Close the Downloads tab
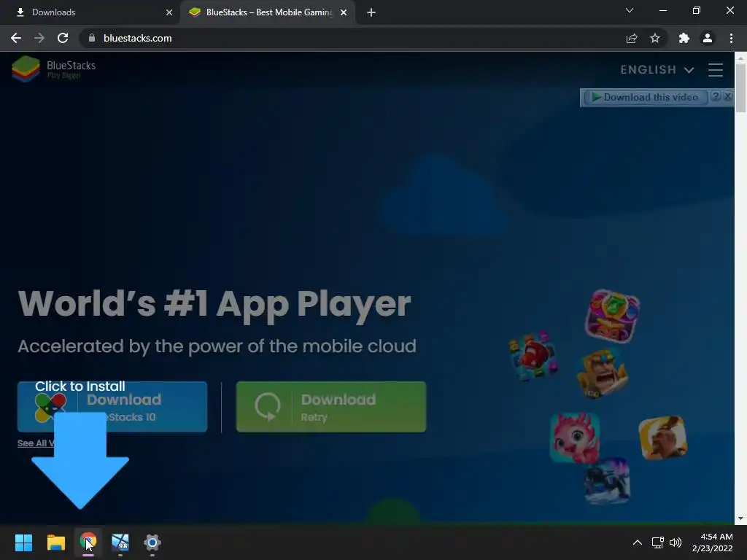 pyautogui.click(x=169, y=12)
